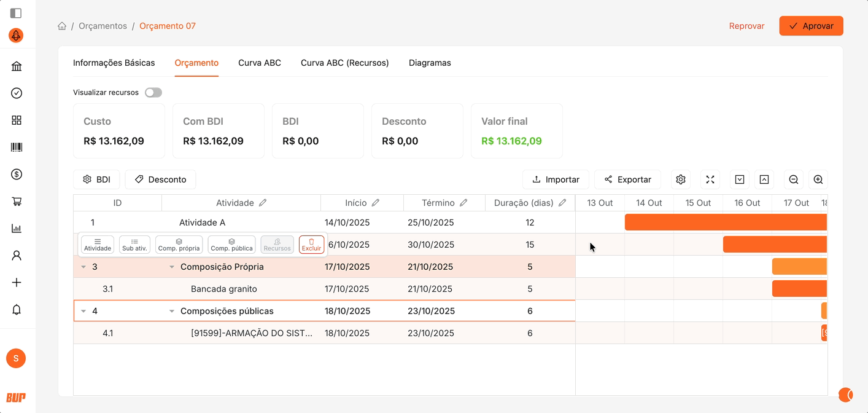Open the bank building sidebar icon
This screenshot has width=868, height=413.
[x=17, y=66]
